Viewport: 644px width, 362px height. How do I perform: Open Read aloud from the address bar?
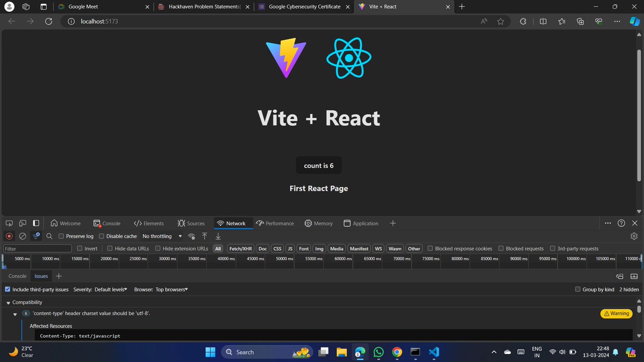coord(484,21)
